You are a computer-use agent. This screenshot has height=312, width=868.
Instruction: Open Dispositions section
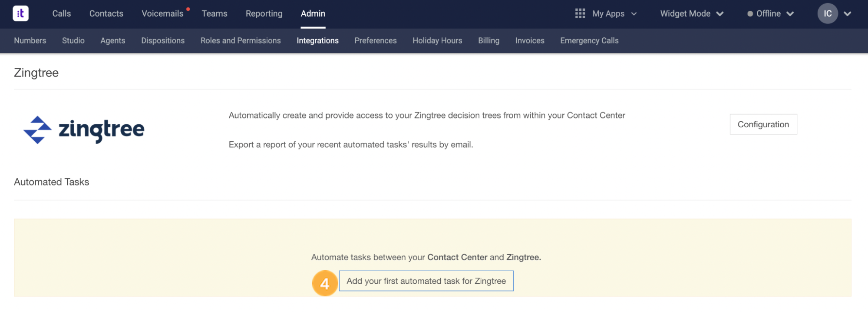point(163,40)
